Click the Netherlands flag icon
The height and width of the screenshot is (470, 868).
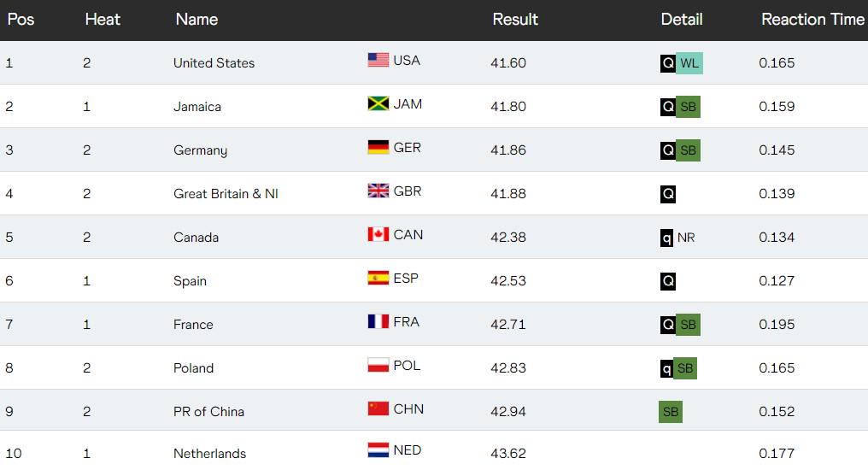378,449
